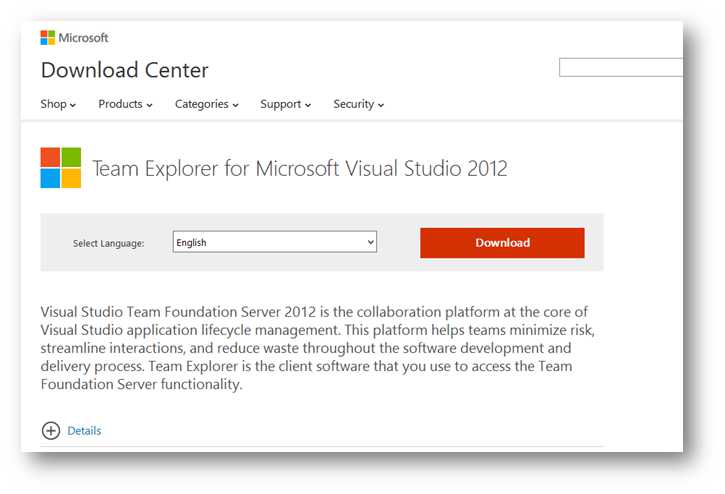Open the Select Language dropdown showing English
The width and height of the screenshot is (725, 494).
pyautogui.click(x=275, y=242)
